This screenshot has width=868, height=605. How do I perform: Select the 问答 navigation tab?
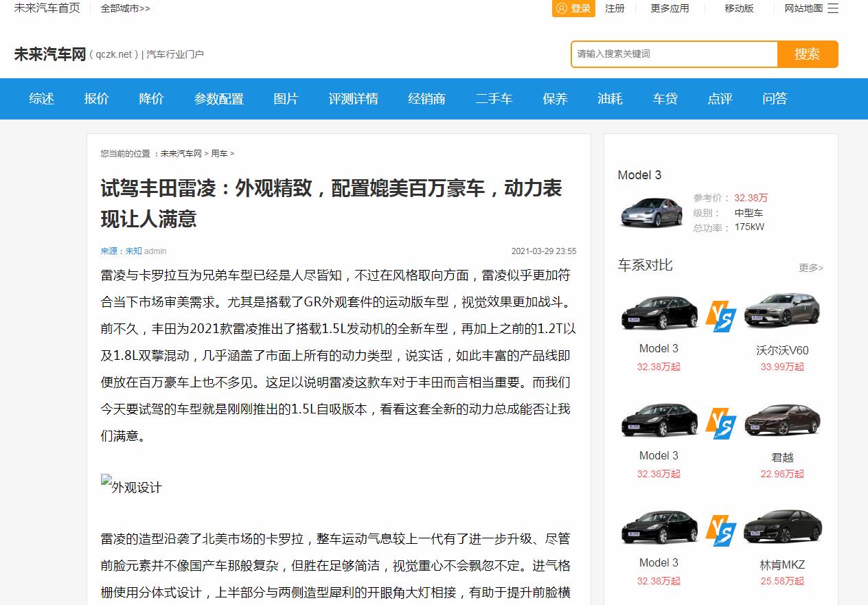coord(775,99)
